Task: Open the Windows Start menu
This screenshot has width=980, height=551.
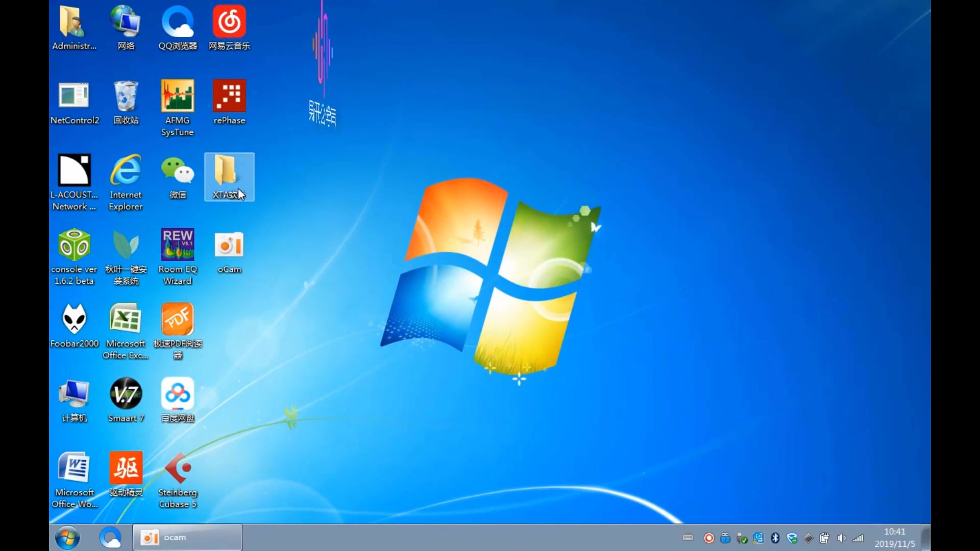Action: (x=67, y=538)
